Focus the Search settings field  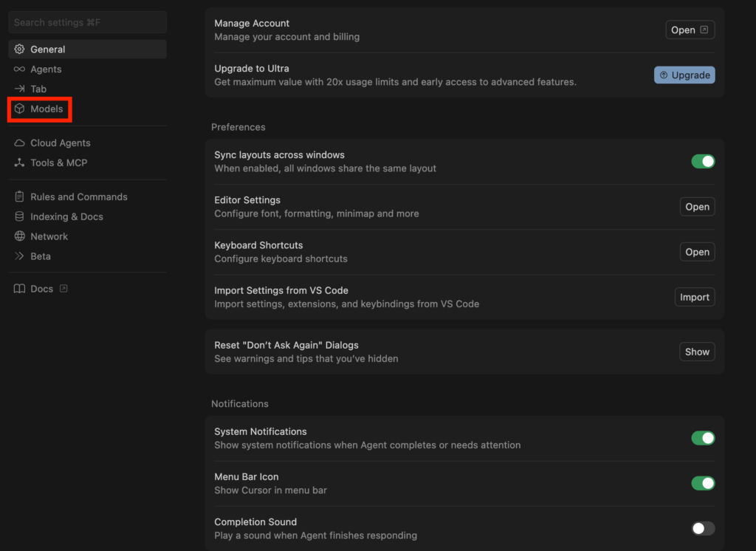click(87, 22)
